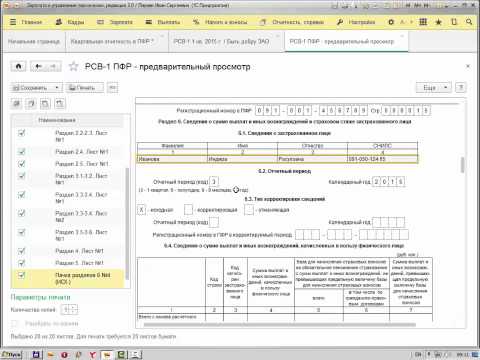Click the Yandex Y icon in the taskbar
This screenshot has height=360, width=480.
[93, 355]
